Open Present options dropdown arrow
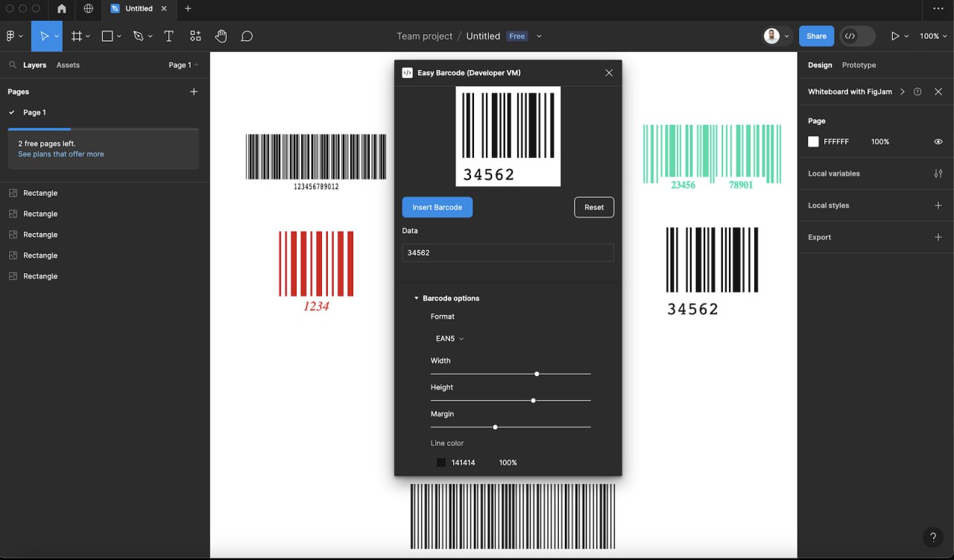This screenshot has height=560, width=954. (x=906, y=36)
